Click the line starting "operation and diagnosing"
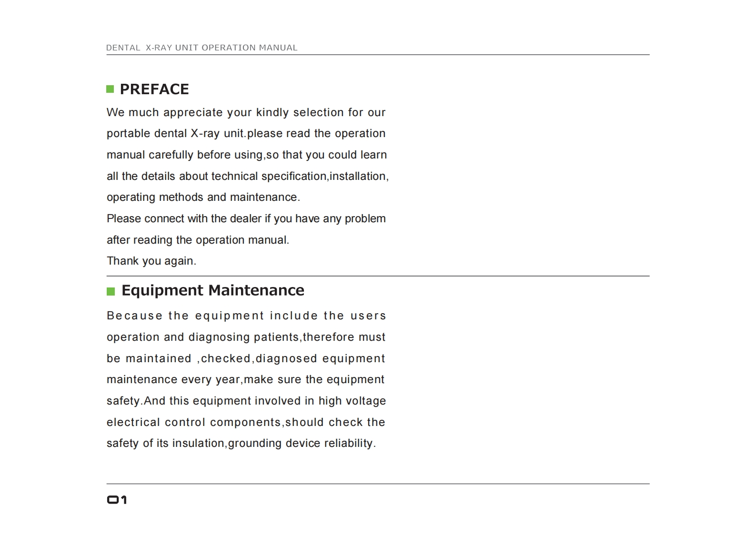756x534 pixels. [246, 337]
